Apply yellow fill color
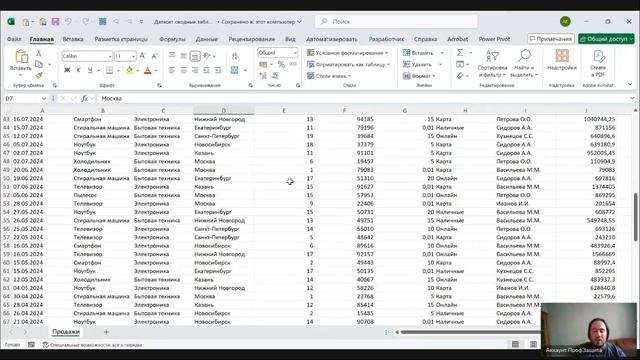Viewport: 640px width, 360px height. (x=129, y=70)
